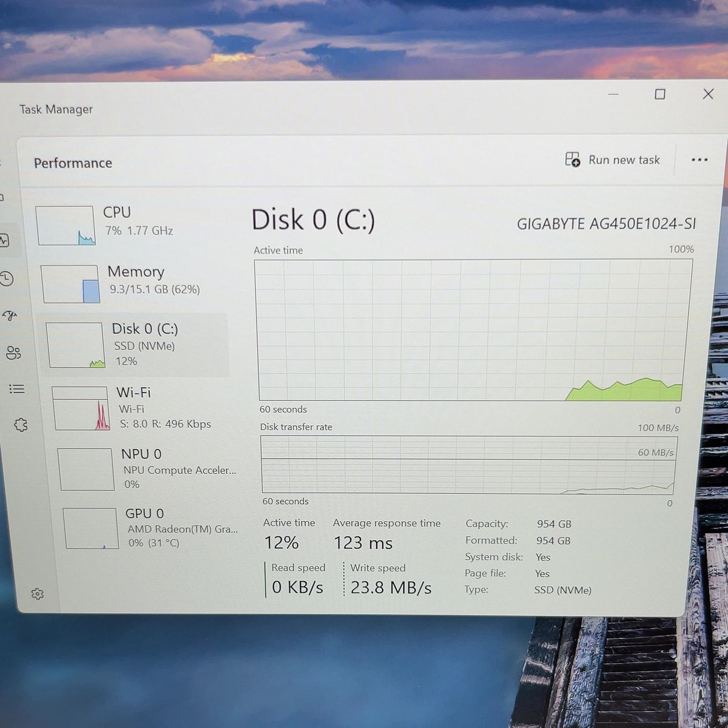Open the Services puzzle-piece icon

coord(21,425)
